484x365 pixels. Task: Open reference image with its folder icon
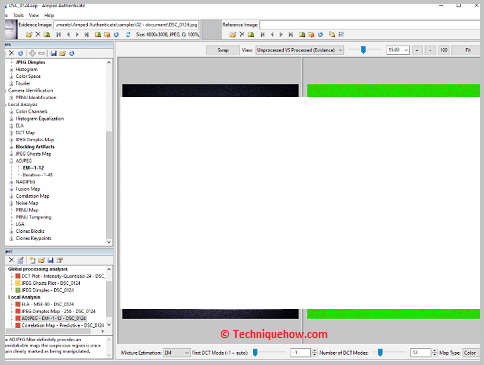tap(233, 34)
